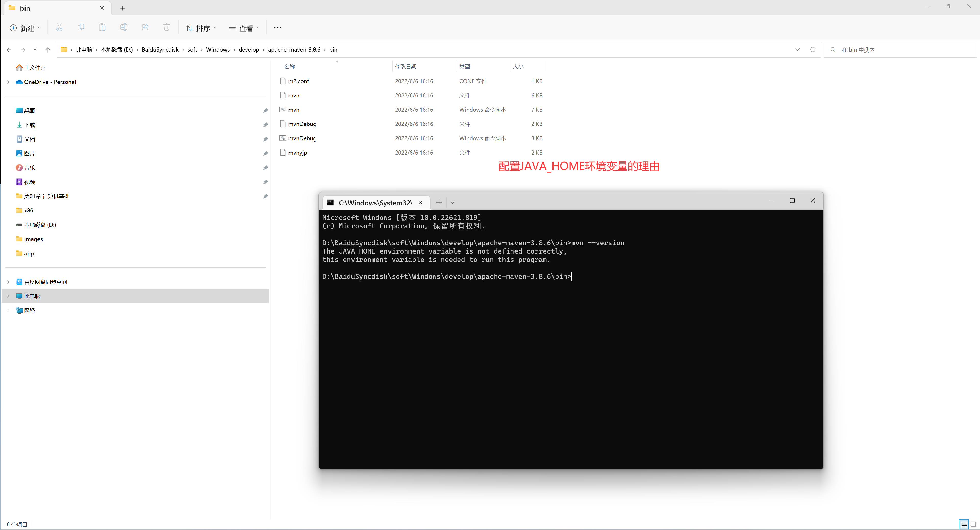
Task: Expand the 网络 tree node
Action: 8,310
